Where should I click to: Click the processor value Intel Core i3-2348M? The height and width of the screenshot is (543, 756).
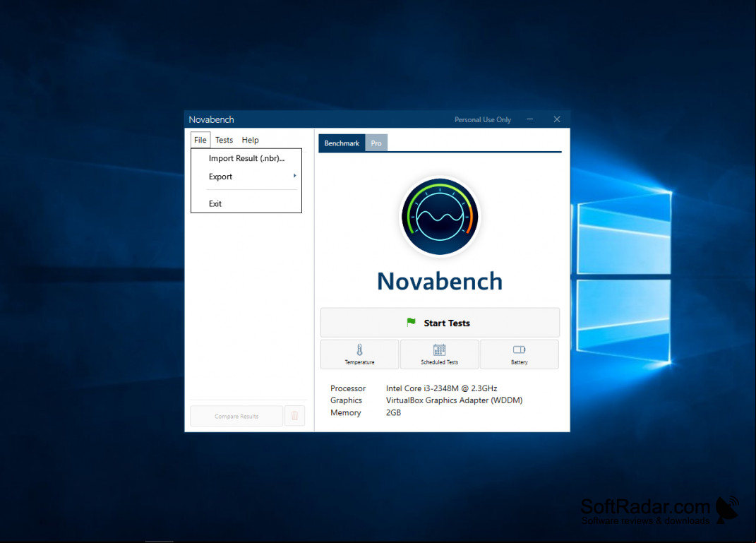(442, 388)
